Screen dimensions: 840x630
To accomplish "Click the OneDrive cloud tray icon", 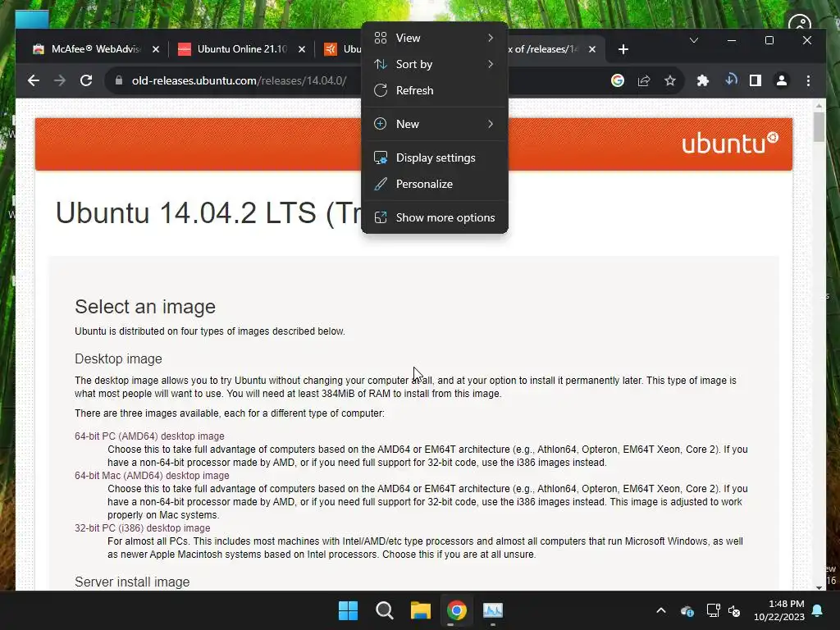I will coord(687,610).
